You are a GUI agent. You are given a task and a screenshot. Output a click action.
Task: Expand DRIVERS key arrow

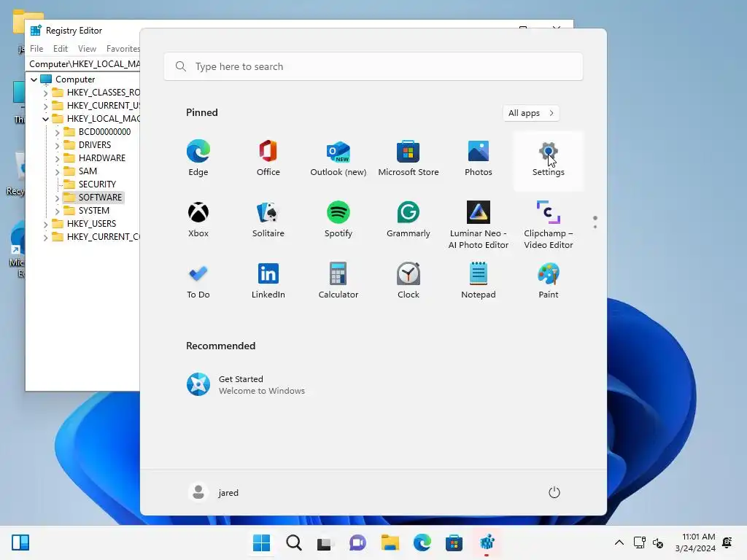point(57,145)
